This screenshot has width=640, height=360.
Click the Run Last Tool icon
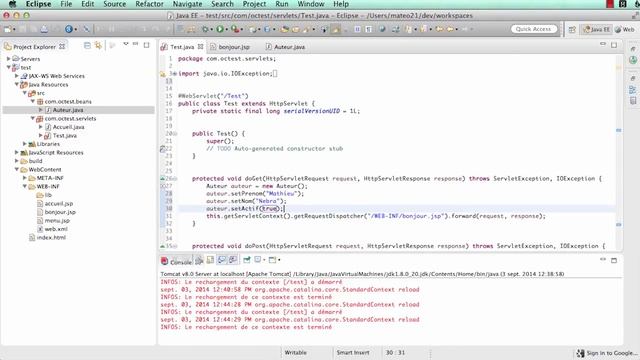click(x=235, y=29)
